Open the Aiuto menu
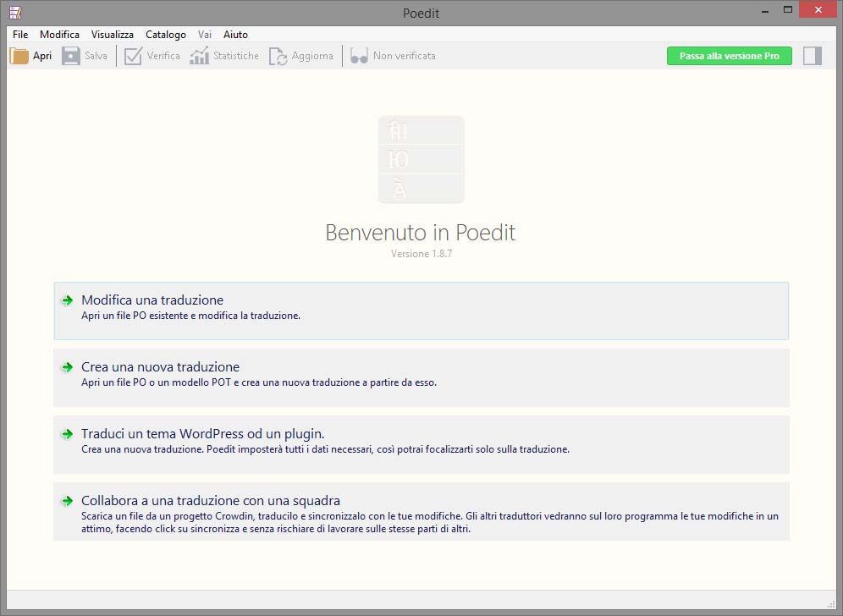The image size is (843, 616). [235, 35]
